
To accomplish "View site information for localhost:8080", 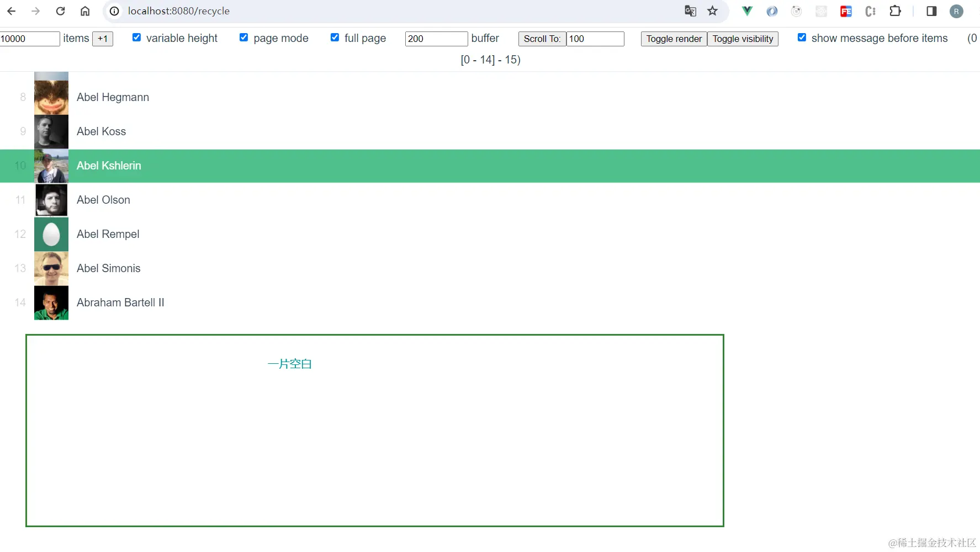I will point(114,11).
